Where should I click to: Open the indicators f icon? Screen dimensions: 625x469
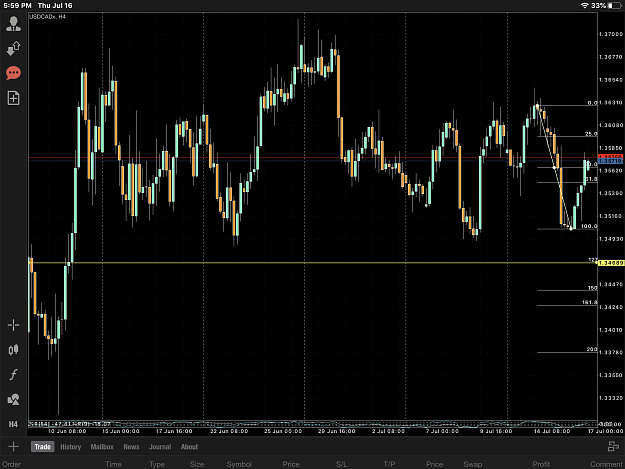13,375
